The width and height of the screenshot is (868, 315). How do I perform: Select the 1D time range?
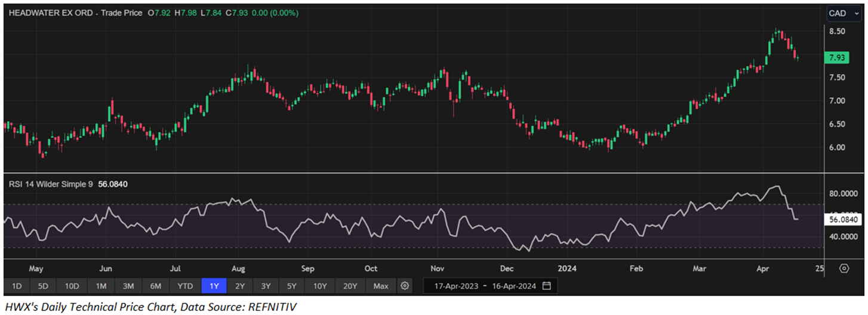(x=17, y=286)
